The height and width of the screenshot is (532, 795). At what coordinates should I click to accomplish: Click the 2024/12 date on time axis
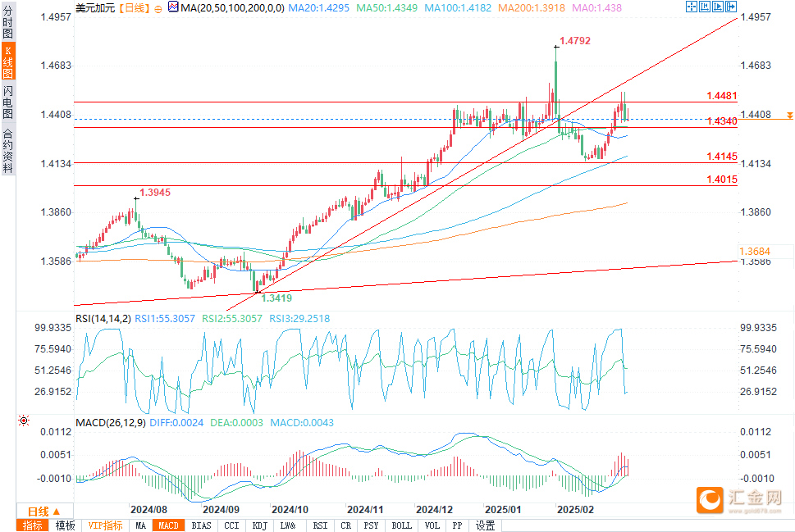pos(435,510)
